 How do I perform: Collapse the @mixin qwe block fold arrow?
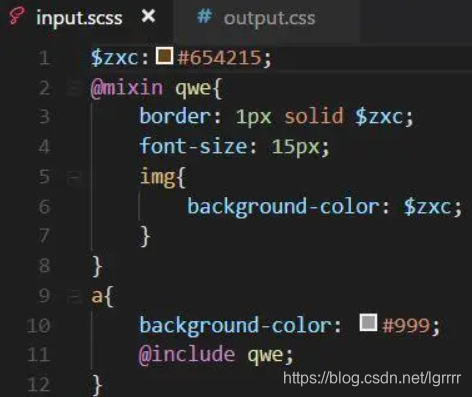74,88
